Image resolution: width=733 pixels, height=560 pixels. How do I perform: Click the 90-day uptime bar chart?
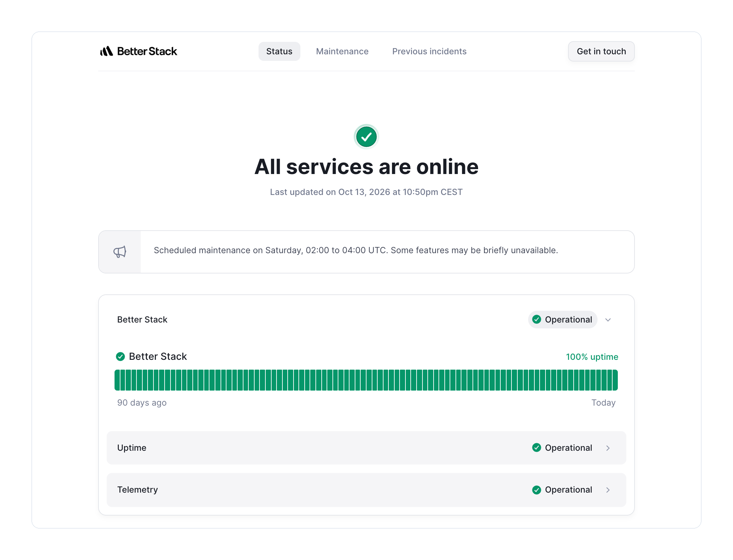click(366, 380)
